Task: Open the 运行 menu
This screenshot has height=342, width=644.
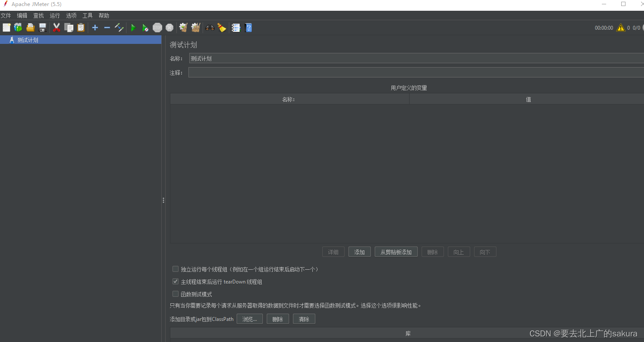Action: pyautogui.click(x=55, y=15)
